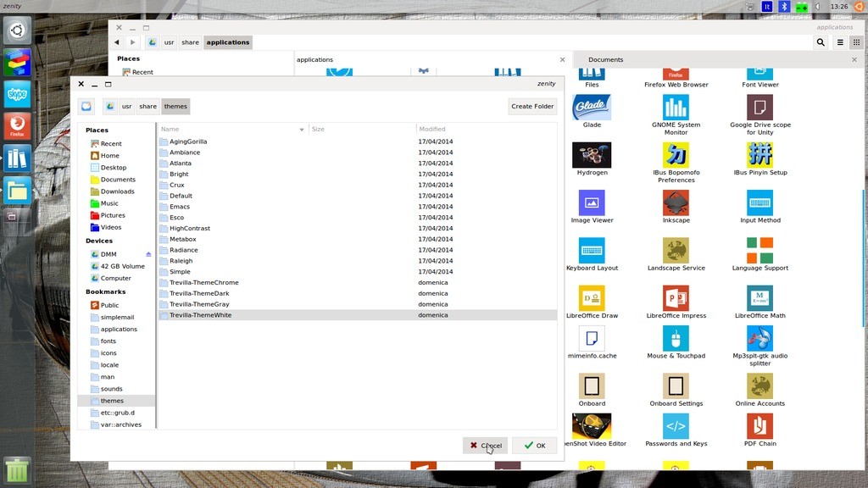The width and height of the screenshot is (868, 488).
Task: Select the Trevilla-ThemeWhite folder
Action: [x=200, y=314]
